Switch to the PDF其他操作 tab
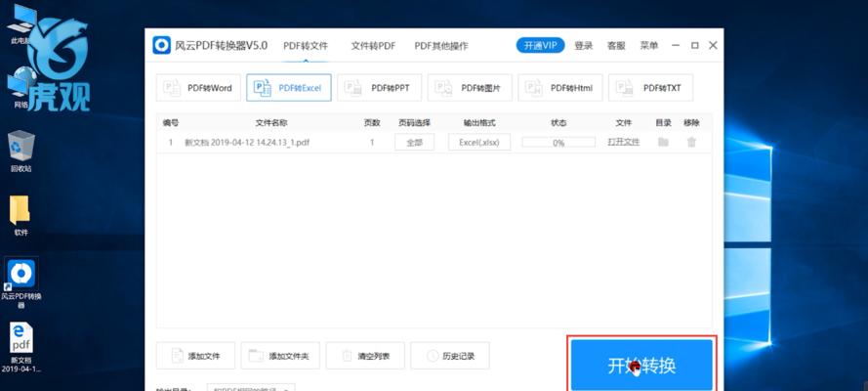Screen dimensions: 868x391 pyautogui.click(x=441, y=46)
